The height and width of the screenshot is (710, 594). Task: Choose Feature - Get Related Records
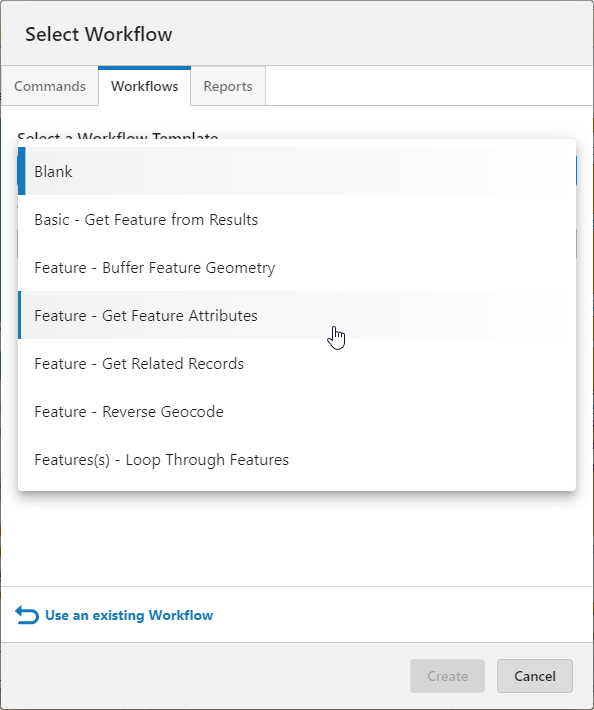coord(297,364)
